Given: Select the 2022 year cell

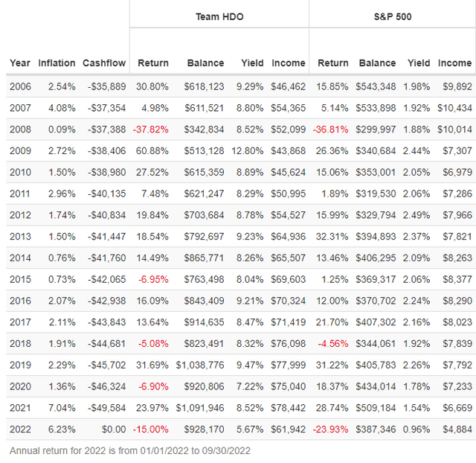Looking at the screenshot, I should pyautogui.click(x=20, y=430).
